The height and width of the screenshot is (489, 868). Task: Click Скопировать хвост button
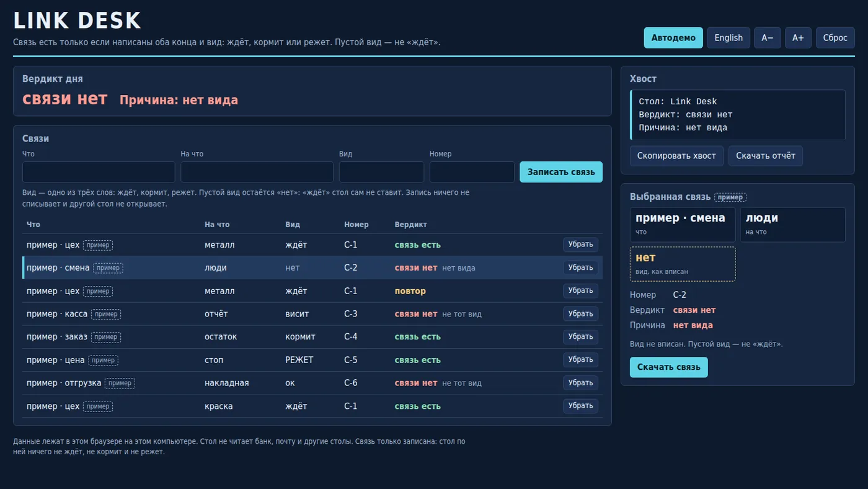pyautogui.click(x=676, y=156)
